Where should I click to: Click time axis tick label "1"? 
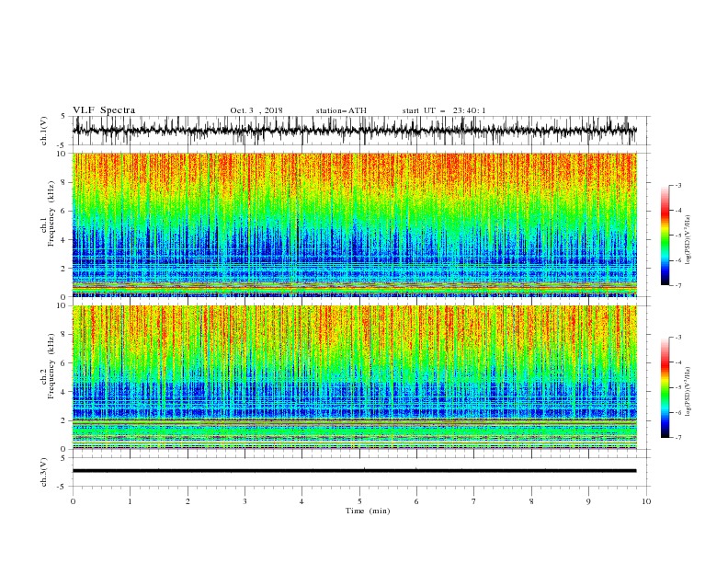click(130, 501)
